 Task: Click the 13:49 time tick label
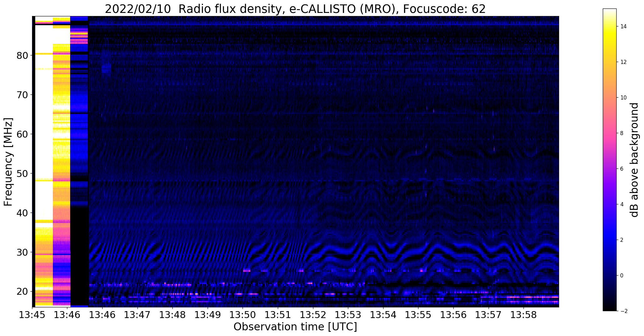point(207,314)
